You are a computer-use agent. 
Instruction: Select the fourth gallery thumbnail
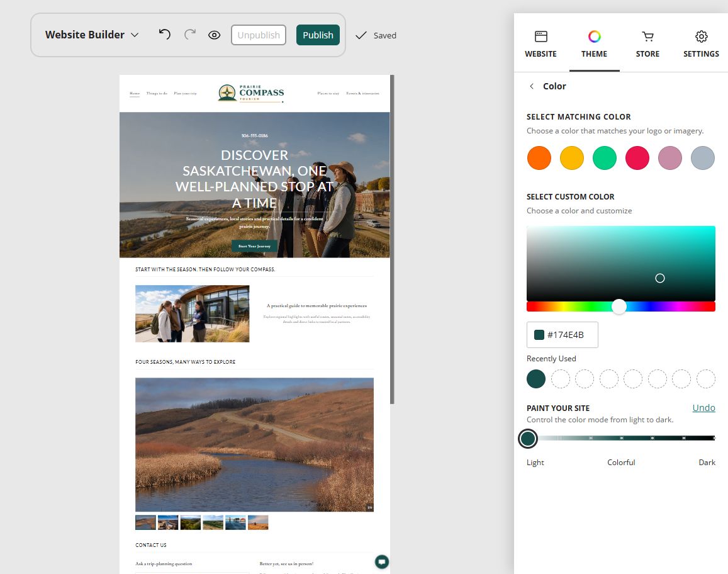tap(213, 522)
